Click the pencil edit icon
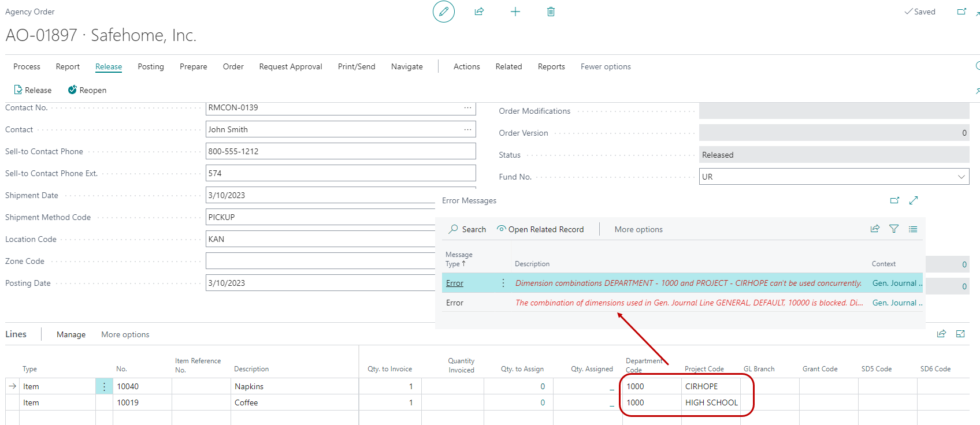Image resolution: width=980 pixels, height=425 pixels. 443,12
